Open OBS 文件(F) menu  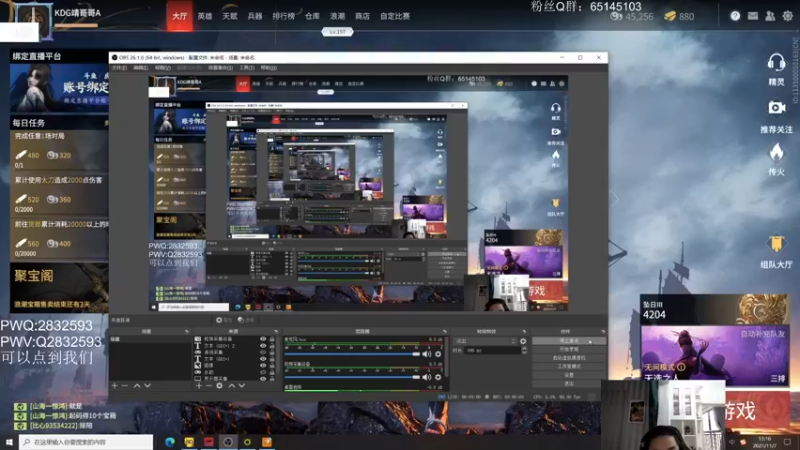(119, 68)
